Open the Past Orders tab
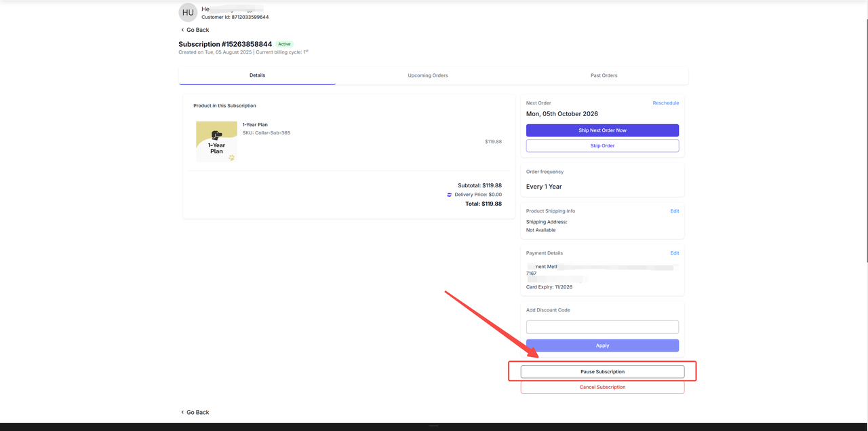 [x=604, y=75]
